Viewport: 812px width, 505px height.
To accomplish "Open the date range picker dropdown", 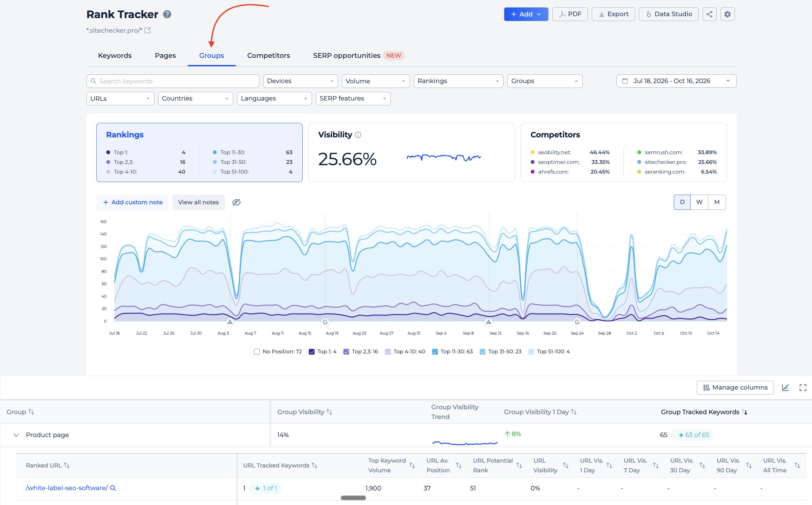I will [676, 81].
